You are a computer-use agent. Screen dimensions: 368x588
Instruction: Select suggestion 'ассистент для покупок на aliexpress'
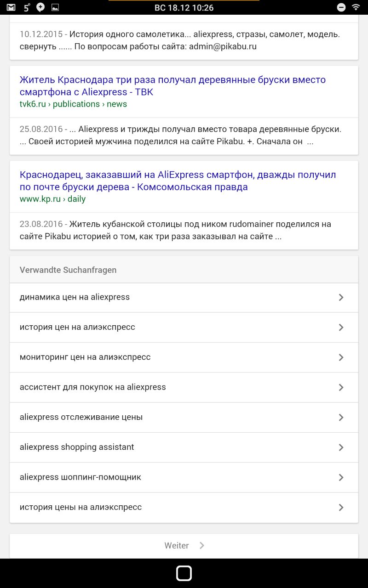pyautogui.click(x=92, y=387)
